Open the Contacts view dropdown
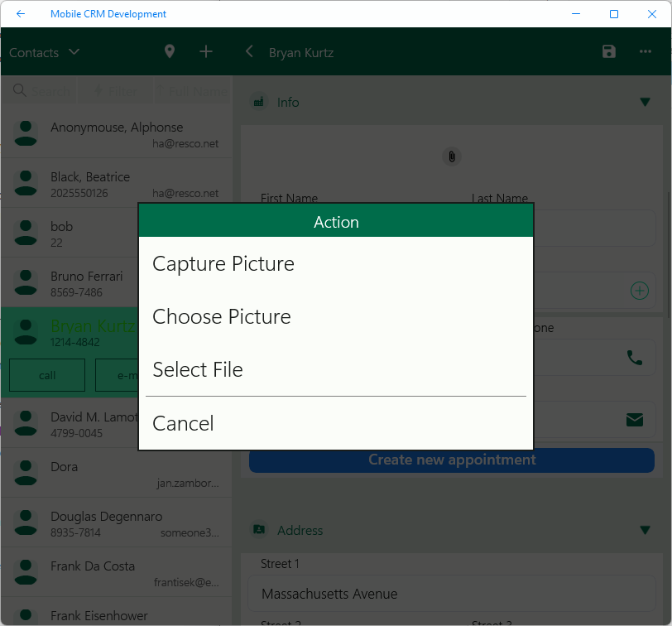This screenshot has width=672, height=626. tap(45, 52)
